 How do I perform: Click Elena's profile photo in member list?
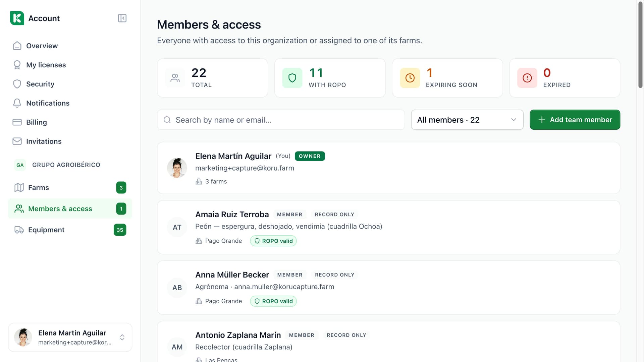click(177, 168)
